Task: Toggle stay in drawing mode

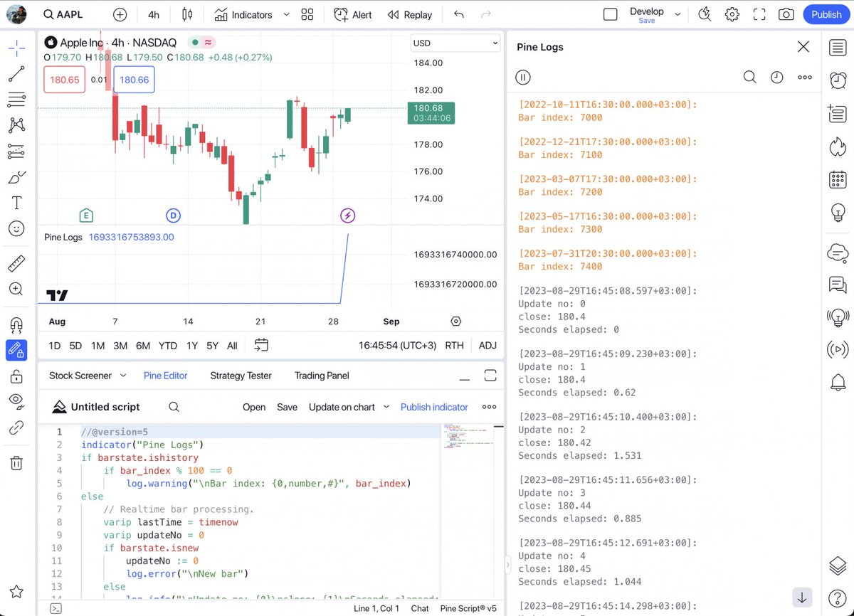Action: (16, 350)
